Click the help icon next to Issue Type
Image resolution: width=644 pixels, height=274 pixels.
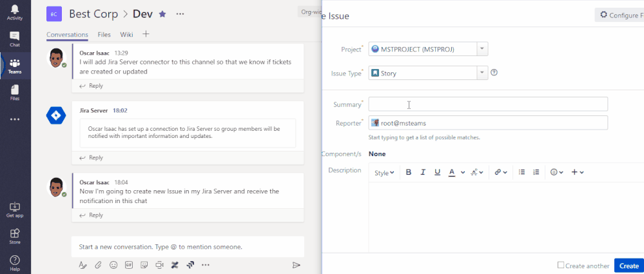494,73
